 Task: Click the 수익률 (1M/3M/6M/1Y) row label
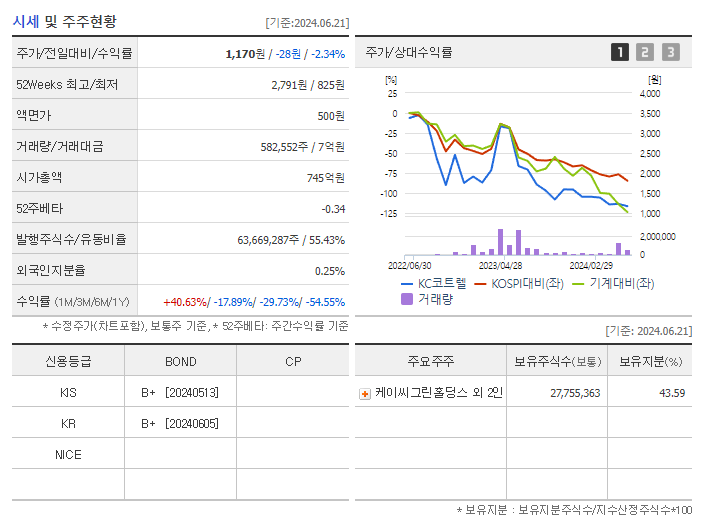coord(73,302)
